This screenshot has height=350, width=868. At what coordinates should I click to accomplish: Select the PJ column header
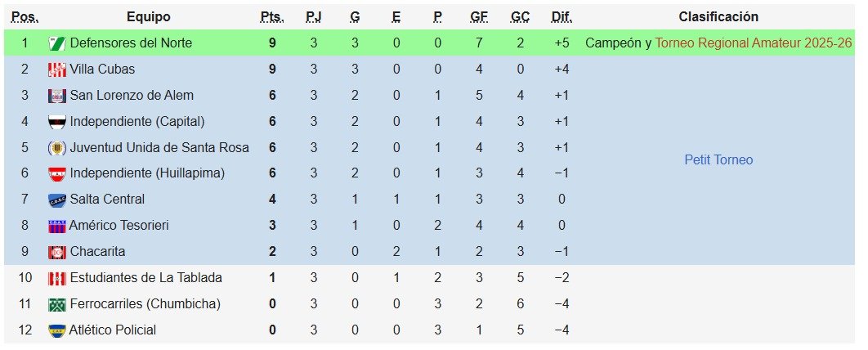coord(313,17)
